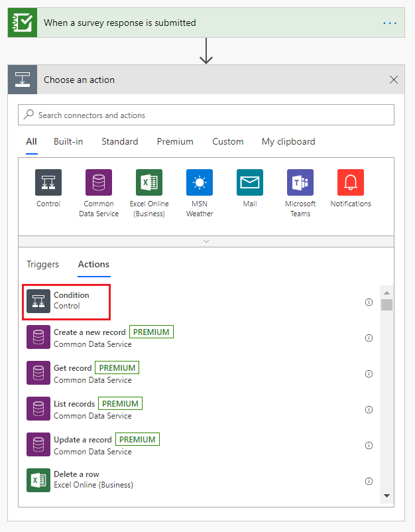
Task: Select the Common Data Service connector
Action: (x=99, y=182)
